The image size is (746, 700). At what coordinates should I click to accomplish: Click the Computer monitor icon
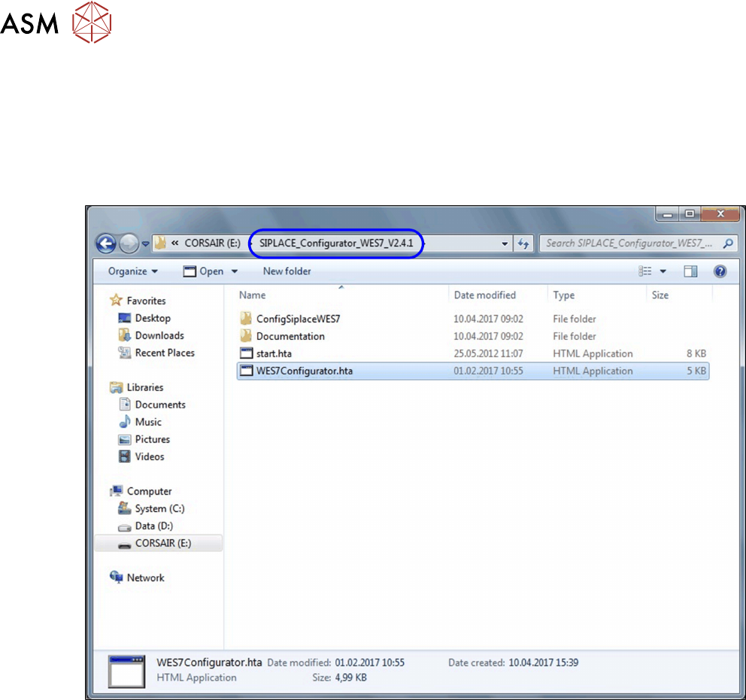tap(116, 491)
